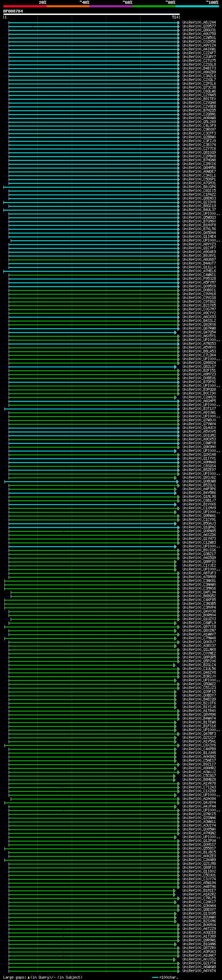Click the query end position 514
Image resolution: width=222 pixels, height=980 pixels.
coord(175,17)
